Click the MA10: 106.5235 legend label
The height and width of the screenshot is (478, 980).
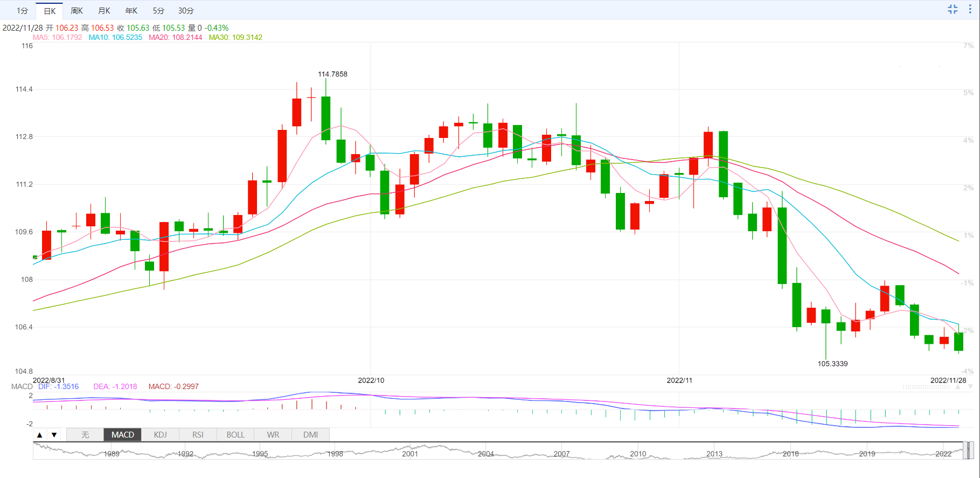tap(115, 37)
